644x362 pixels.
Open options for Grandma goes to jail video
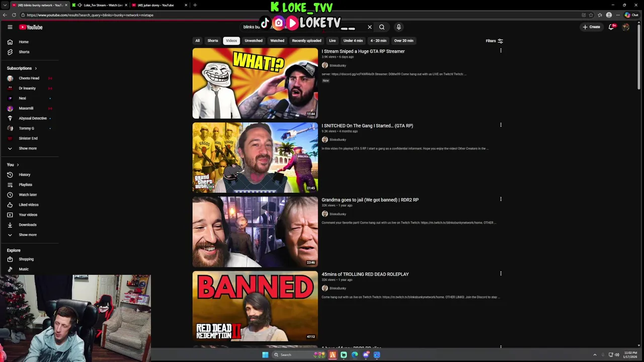(x=501, y=199)
